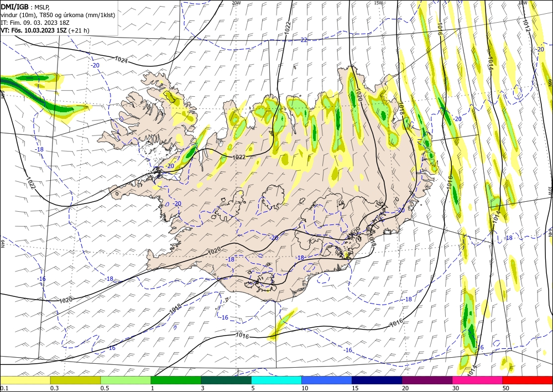Pick the cyan 5–10 legend swatch
This screenshot has height=392, width=553.
[276, 380]
